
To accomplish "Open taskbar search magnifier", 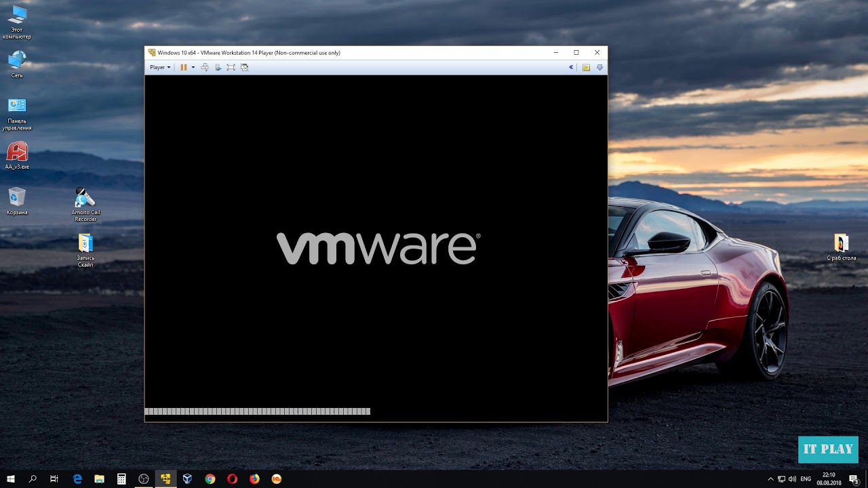I will (x=33, y=479).
